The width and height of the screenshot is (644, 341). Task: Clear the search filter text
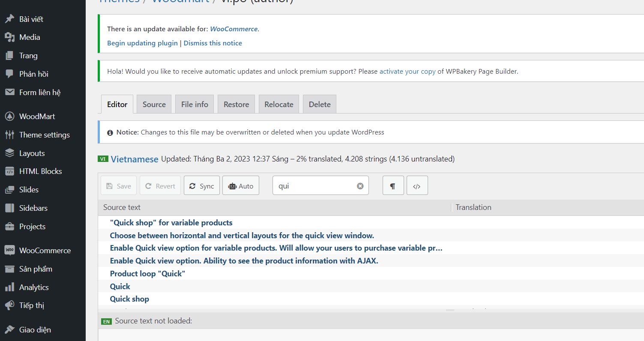coord(360,186)
